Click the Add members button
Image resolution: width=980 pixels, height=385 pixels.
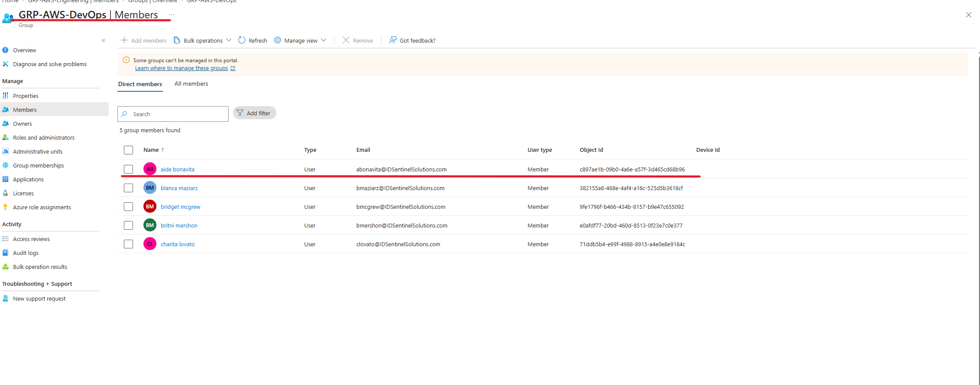143,40
